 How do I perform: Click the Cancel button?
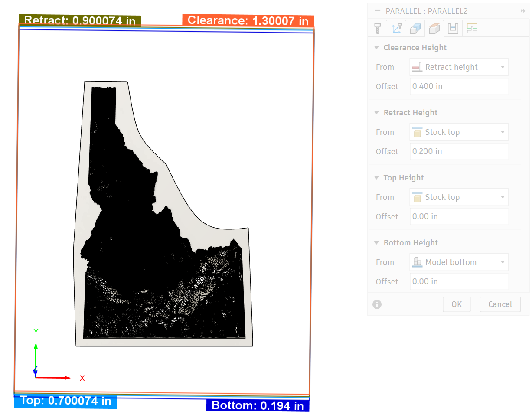pos(500,304)
